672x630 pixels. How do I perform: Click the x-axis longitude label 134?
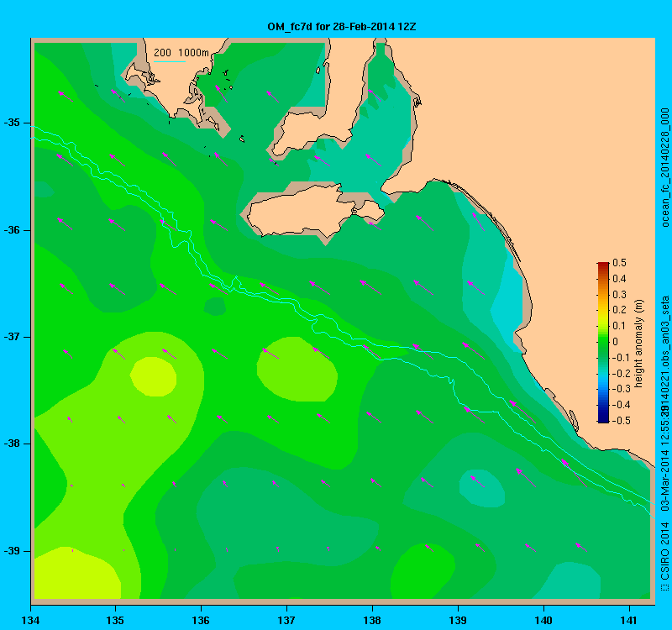coord(30,620)
